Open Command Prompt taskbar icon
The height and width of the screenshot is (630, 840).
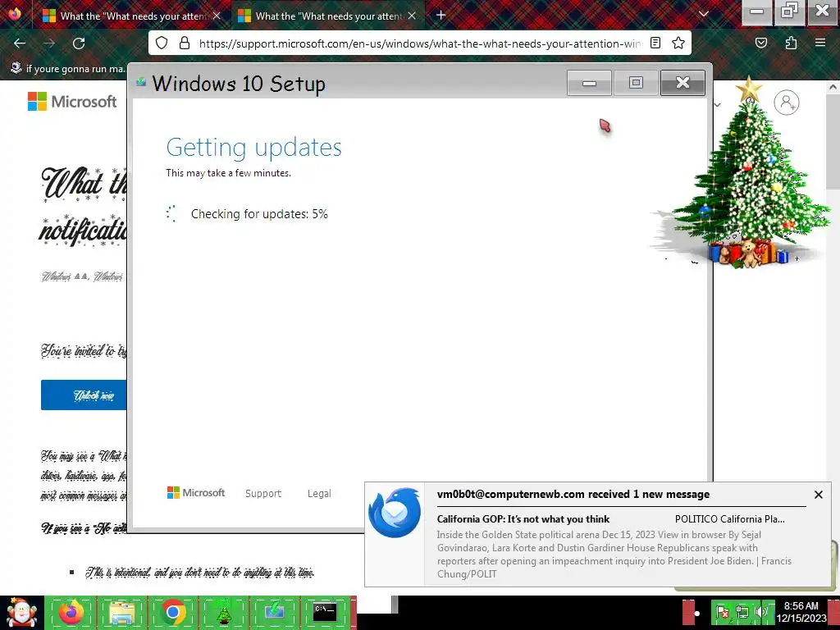[x=325, y=612]
